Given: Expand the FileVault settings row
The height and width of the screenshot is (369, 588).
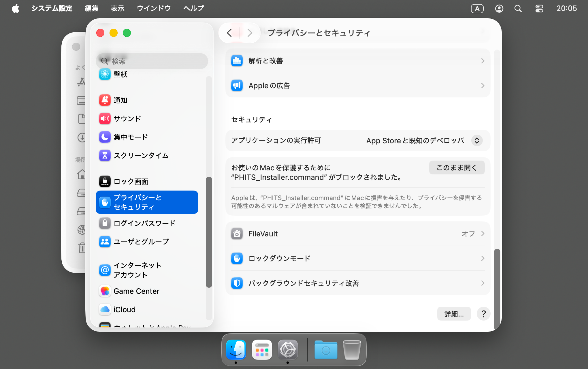Looking at the screenshot, I should pos(357,234).
